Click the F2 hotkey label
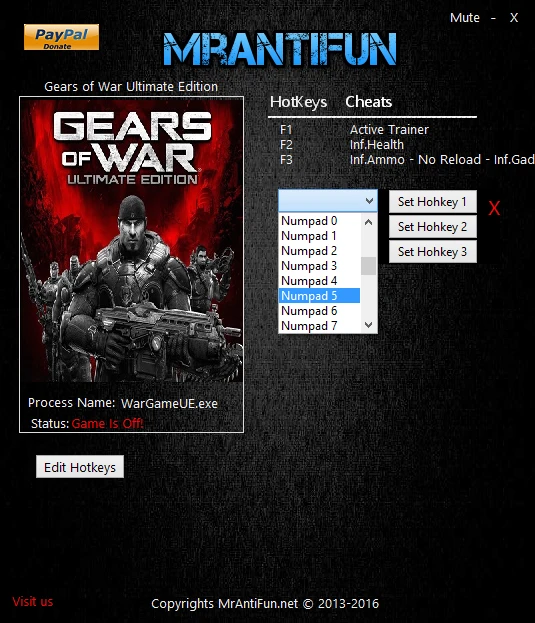This screenshot has height=623, width=535. pyautogui.click(x=286, y=145)
